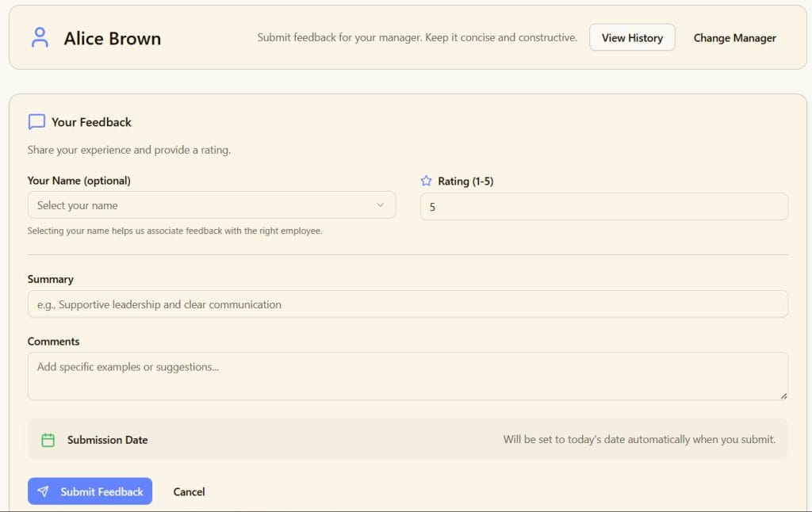Screen dimensions: 812x512
Task: Click into the Rating field showing 5
Action: click(604, 205)
